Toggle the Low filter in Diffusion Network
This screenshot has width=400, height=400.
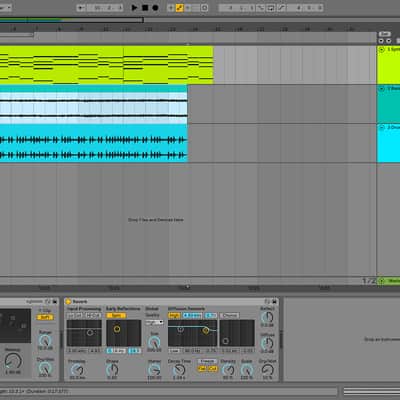(x=174, y=351)
